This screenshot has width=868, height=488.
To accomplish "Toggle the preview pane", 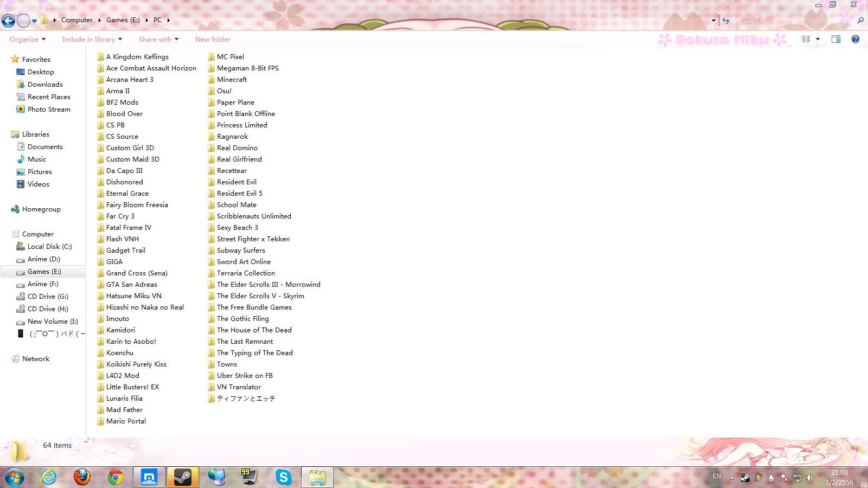I will click(836, 39).
